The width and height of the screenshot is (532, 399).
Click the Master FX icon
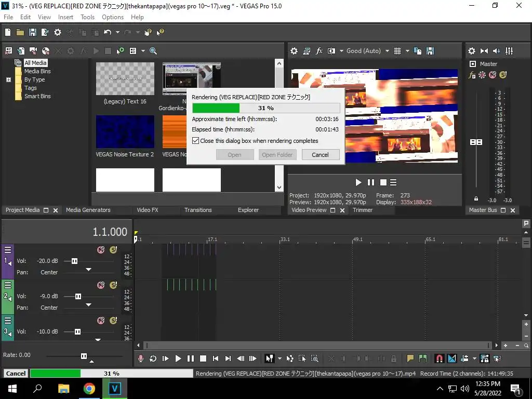[472, 75]
